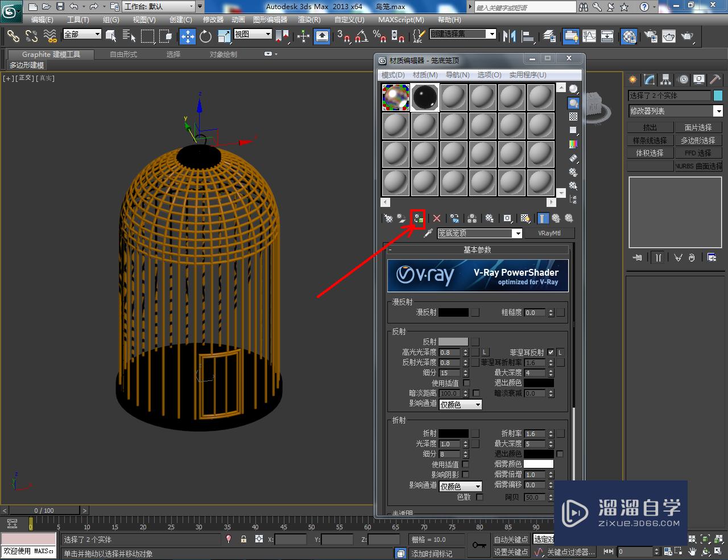Click Go to Parent icon

tap(556, 218)
